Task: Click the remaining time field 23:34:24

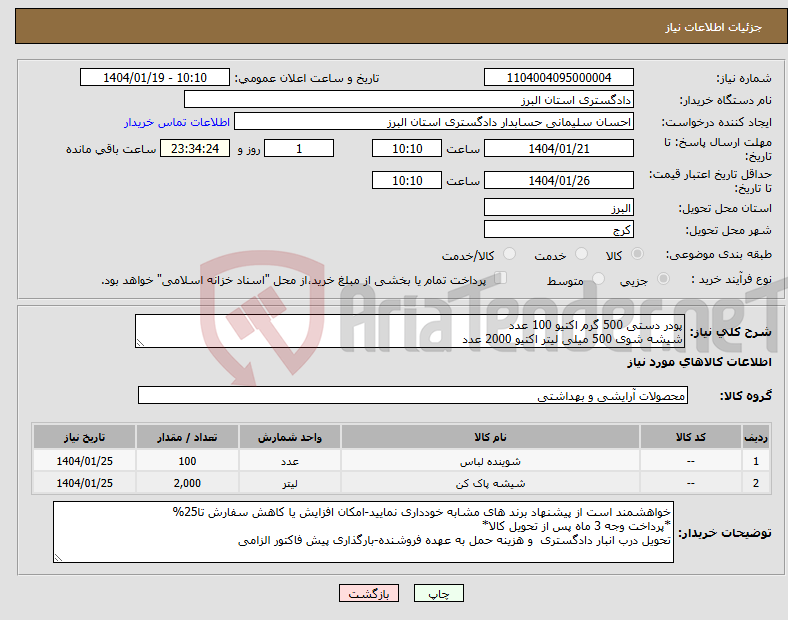Action: (195, 148)
